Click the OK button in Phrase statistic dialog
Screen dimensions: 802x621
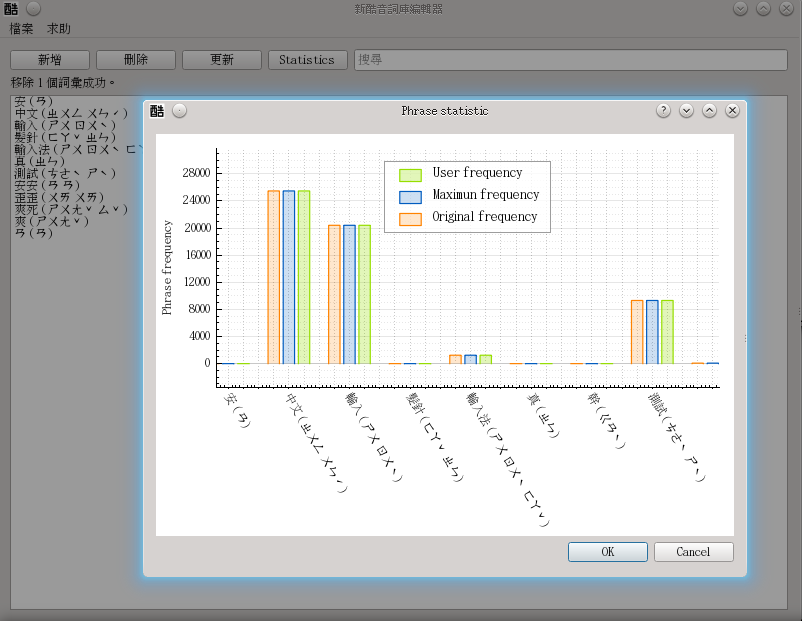coord(608,552)
